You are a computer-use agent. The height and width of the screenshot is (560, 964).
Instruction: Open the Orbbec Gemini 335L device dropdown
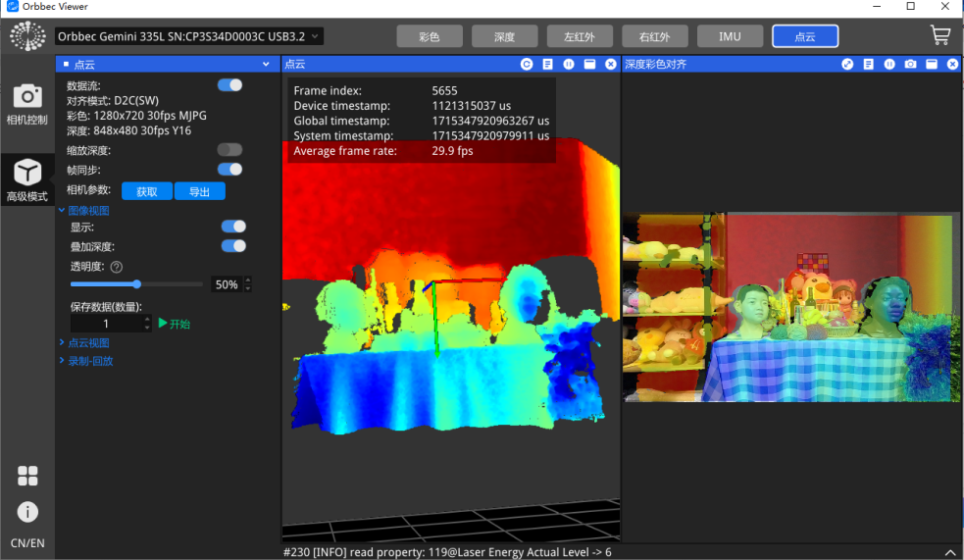pos(188,36)
